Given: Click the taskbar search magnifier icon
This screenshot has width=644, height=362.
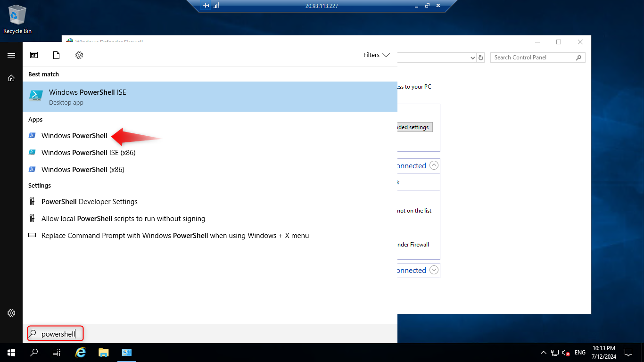Looking at the screenshot, I should tap(34, 353).
